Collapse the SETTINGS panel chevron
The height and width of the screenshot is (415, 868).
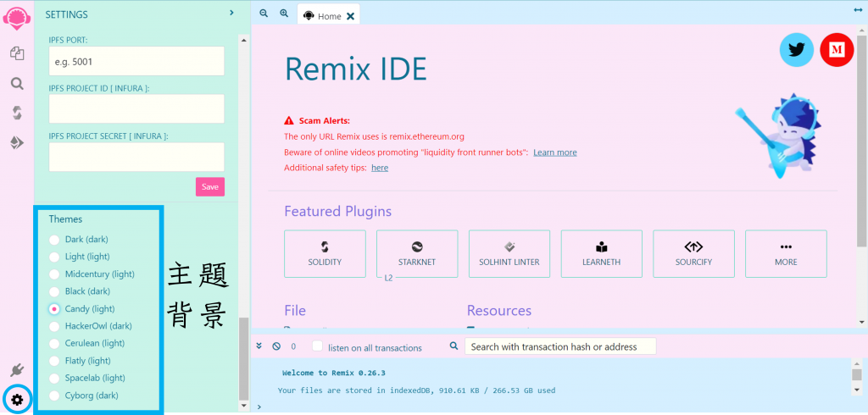pos(232,12)
